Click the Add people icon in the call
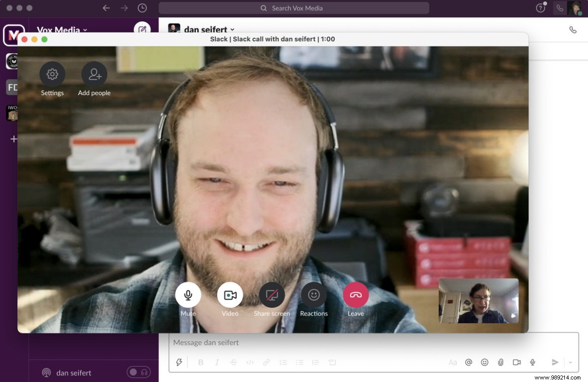 (x=94, y=74)
